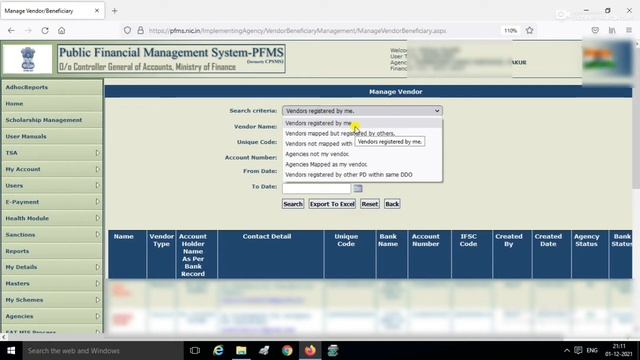Select 'Agencies Mapped as my vendor' option
The image size is (640, 360).
(362, 164)
